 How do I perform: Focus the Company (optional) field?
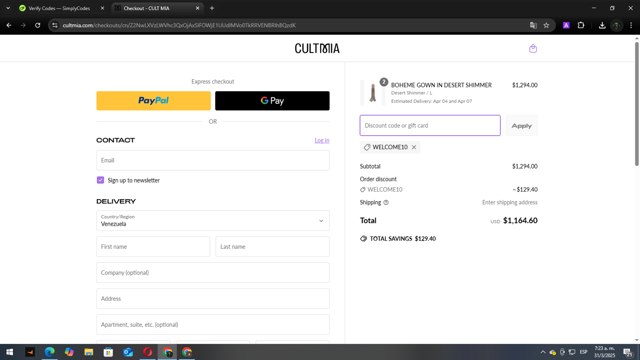pyautogui.click(x=213, y=273)
